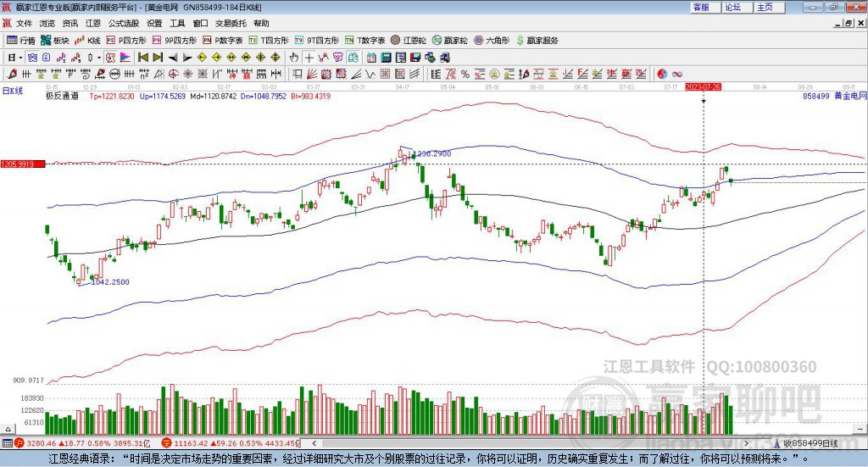The width and height of the screenshot is (868, 467).
Task: Step chart right with black right arrow
Action: [x=187, y=58]
